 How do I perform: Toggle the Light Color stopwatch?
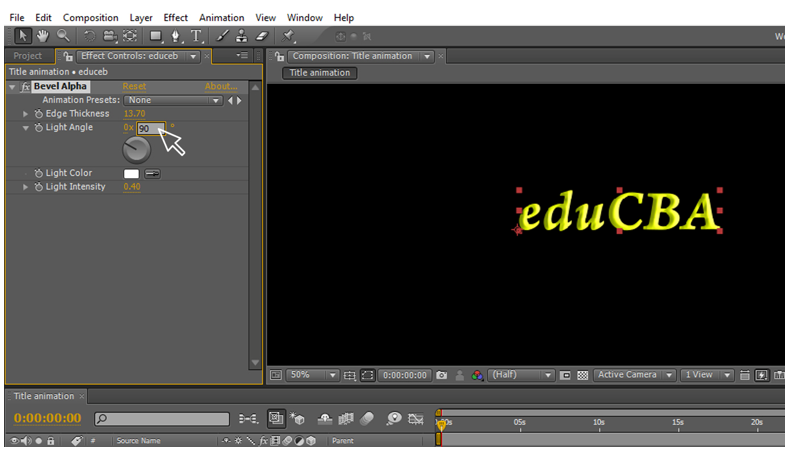pyautogui.click(x=39, y=173)
